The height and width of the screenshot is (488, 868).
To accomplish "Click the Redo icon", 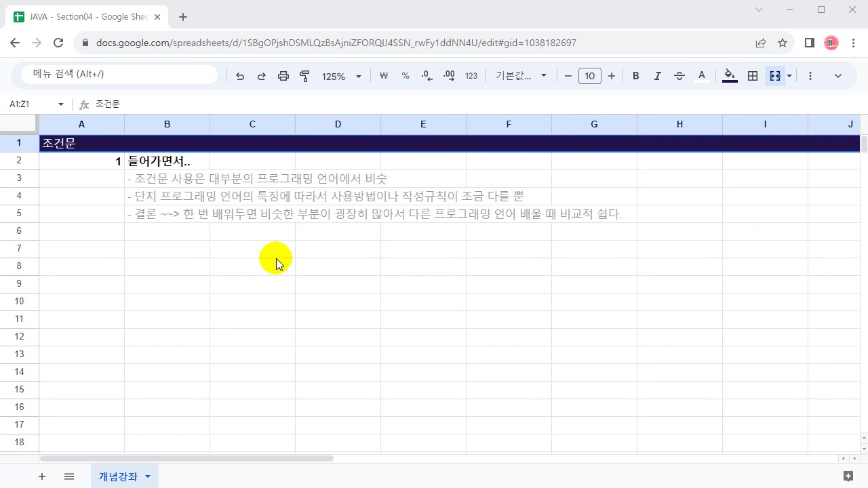I will [261, 76].
